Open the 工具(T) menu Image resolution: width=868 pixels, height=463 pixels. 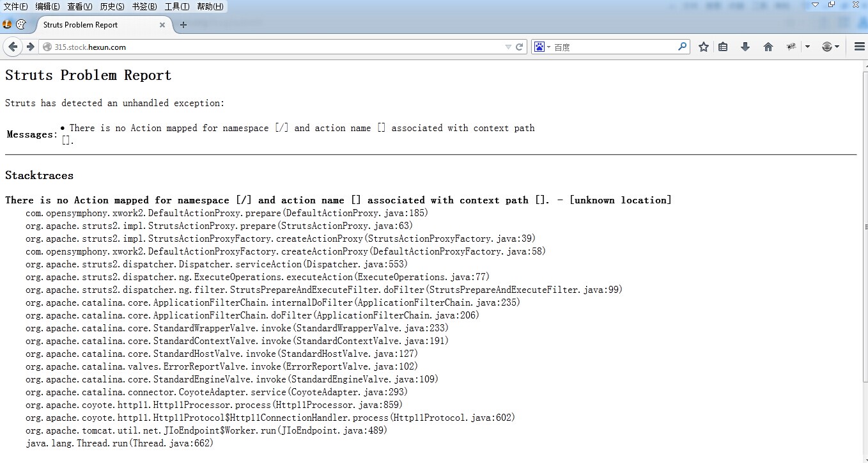pyautogui.click(x=177, y=6)
